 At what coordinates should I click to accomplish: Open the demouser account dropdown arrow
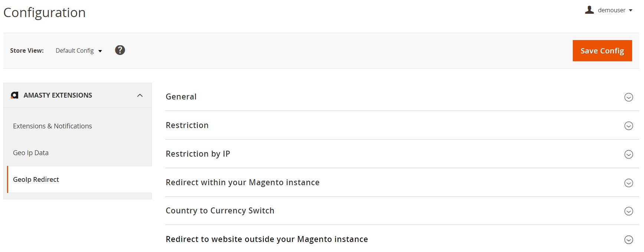pos(630,10)
